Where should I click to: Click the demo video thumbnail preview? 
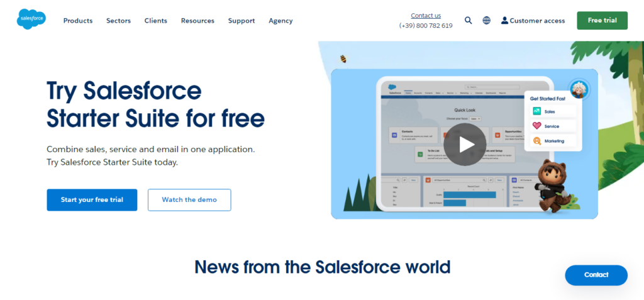click(465, 144)
